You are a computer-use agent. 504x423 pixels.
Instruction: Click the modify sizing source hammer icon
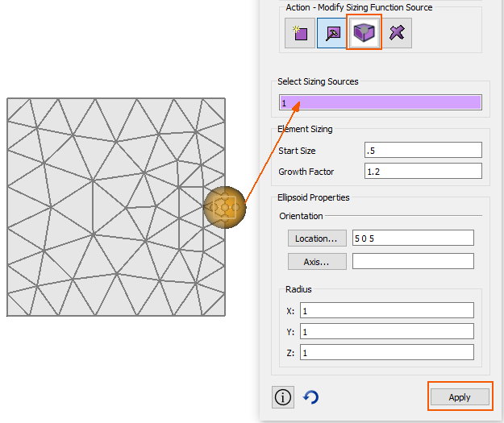pos(331,34)
